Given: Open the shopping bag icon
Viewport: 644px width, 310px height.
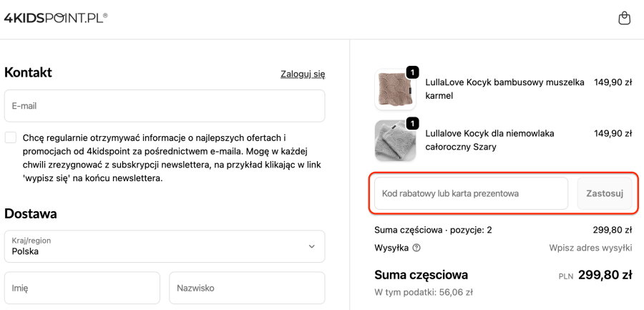Looking at the screenshot, I should 624,19.
